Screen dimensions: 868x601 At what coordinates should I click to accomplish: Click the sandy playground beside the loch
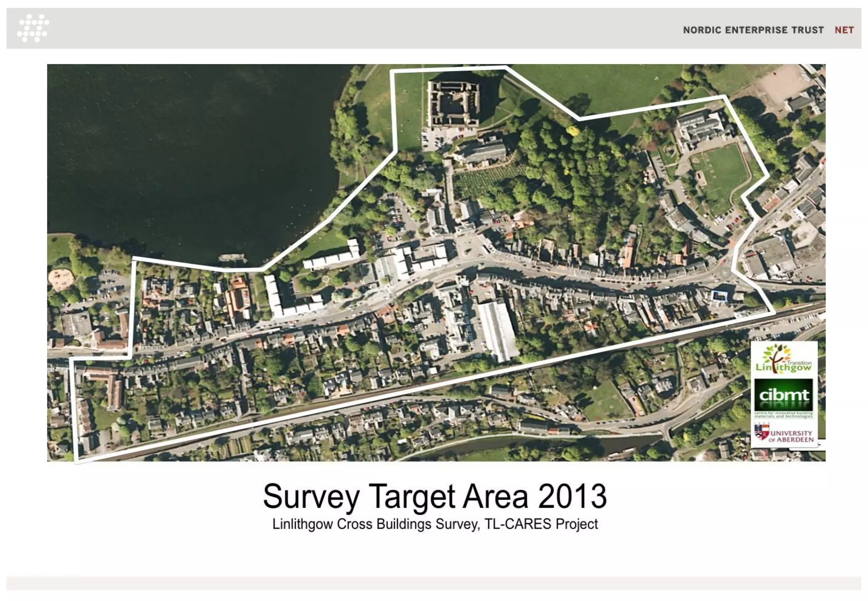pyautogui.click(x=61, y=280)
